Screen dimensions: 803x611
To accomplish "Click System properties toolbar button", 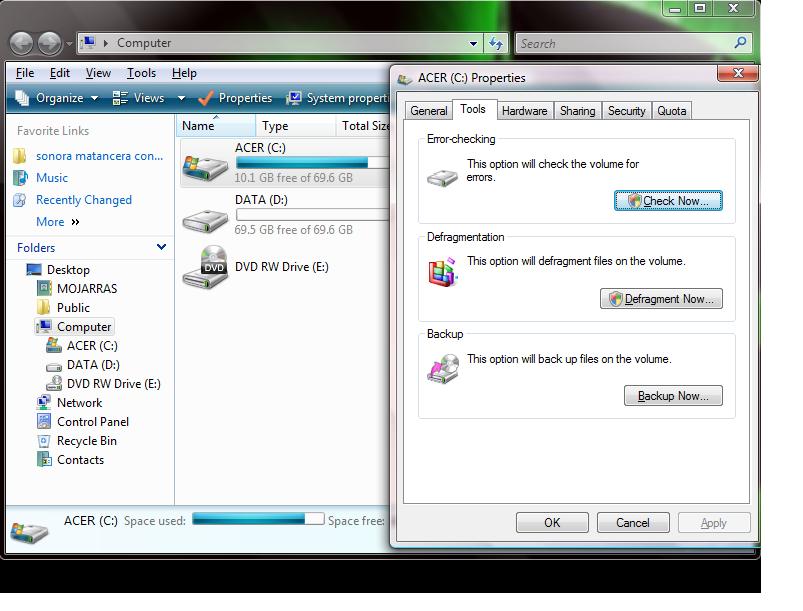I will [x=338, y=98].
